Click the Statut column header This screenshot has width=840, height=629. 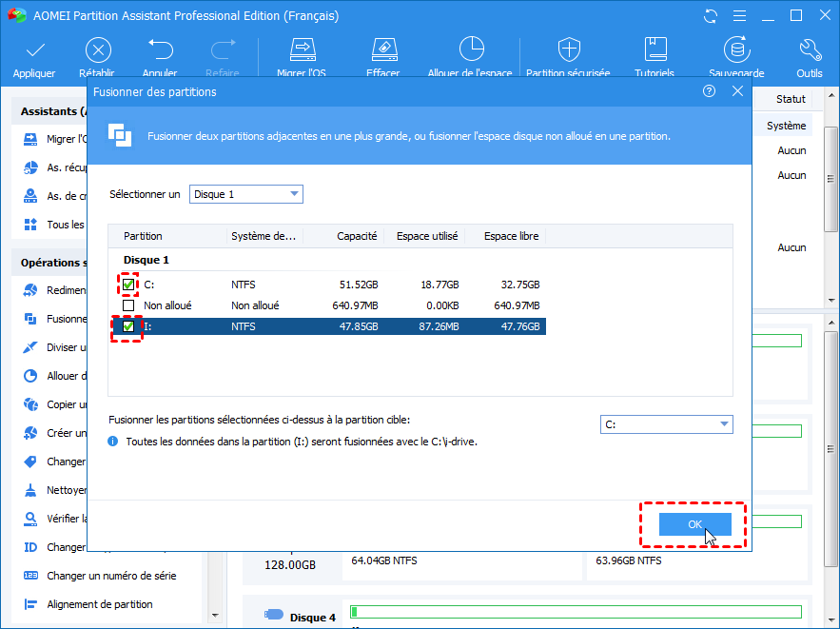(x=791, y=99)
